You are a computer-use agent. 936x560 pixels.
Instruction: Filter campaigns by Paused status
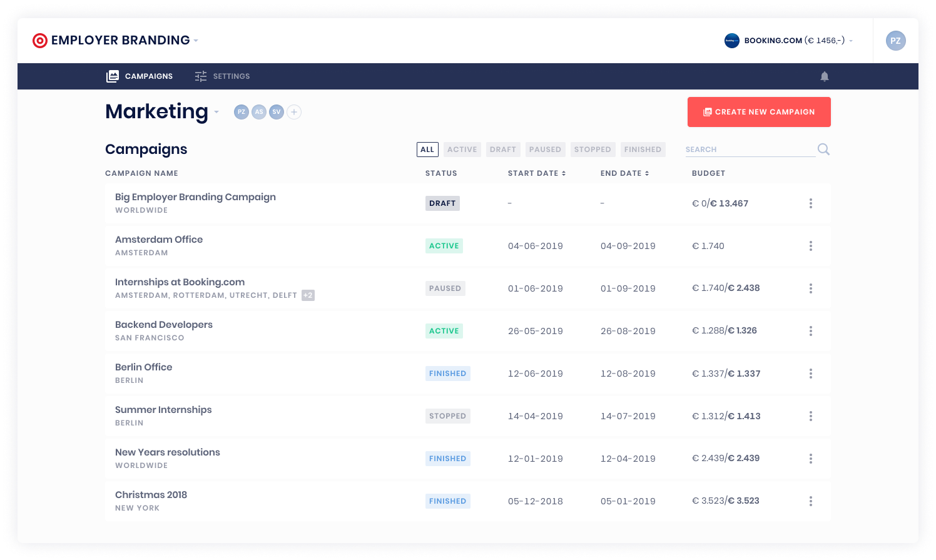(545, 150)
